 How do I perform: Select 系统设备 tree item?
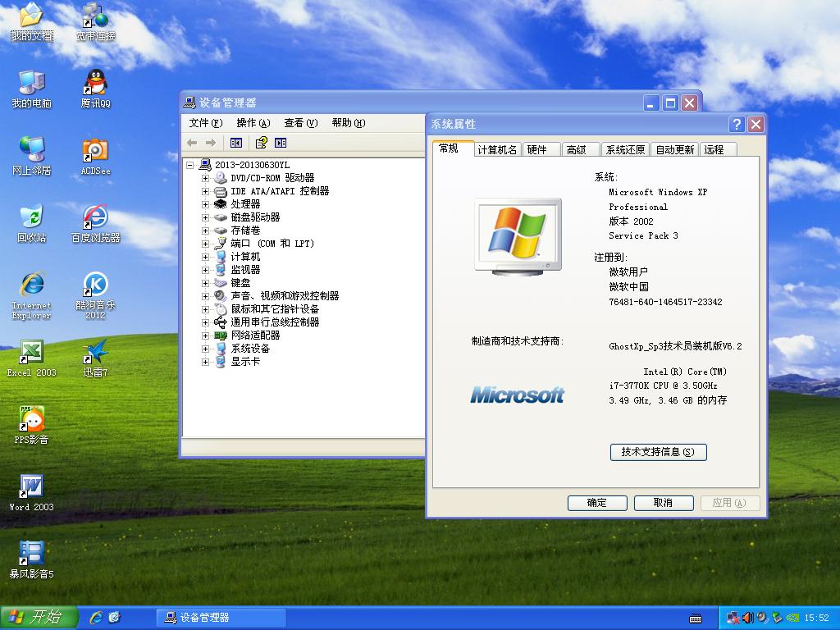[x=250, y=349]
